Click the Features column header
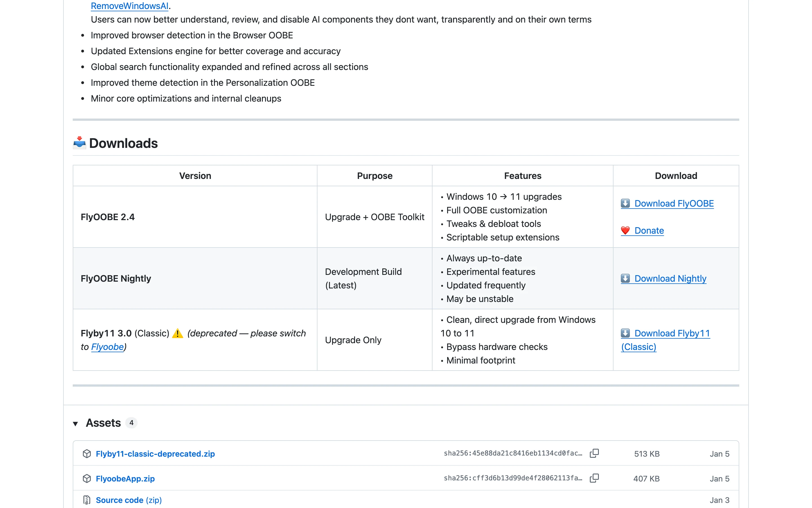 (x=522, y=176)
